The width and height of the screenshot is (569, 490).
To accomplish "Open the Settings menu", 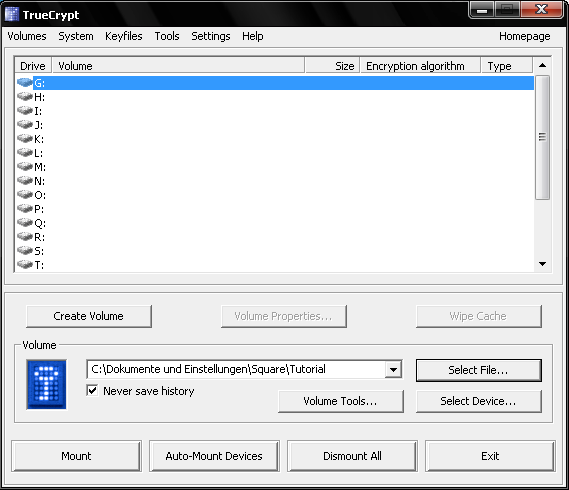I will coord(211,36).
